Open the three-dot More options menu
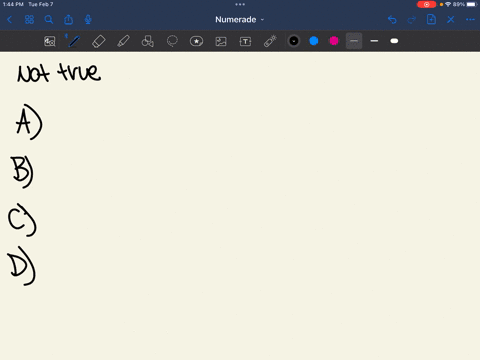 tap(470, 20)
